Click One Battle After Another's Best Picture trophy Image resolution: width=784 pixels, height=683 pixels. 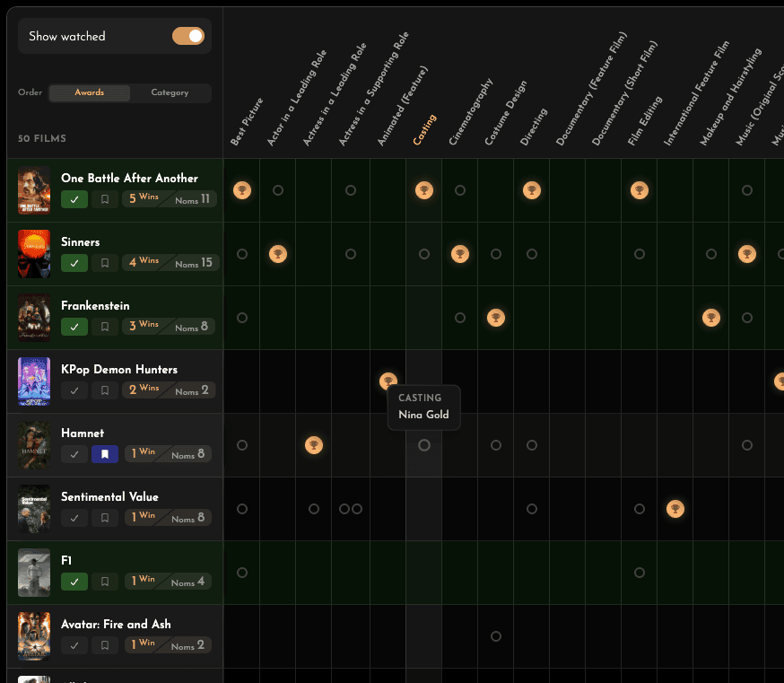242,190
